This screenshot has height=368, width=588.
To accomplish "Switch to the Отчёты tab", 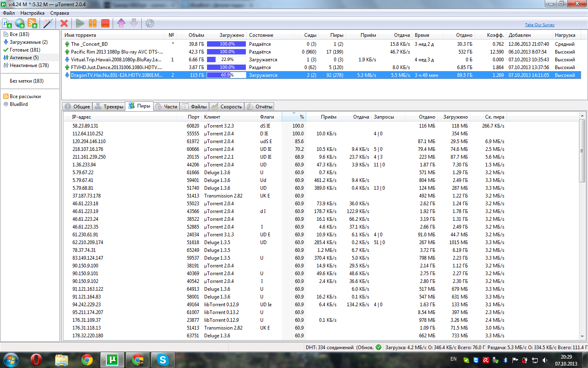I will click(259, 106).
